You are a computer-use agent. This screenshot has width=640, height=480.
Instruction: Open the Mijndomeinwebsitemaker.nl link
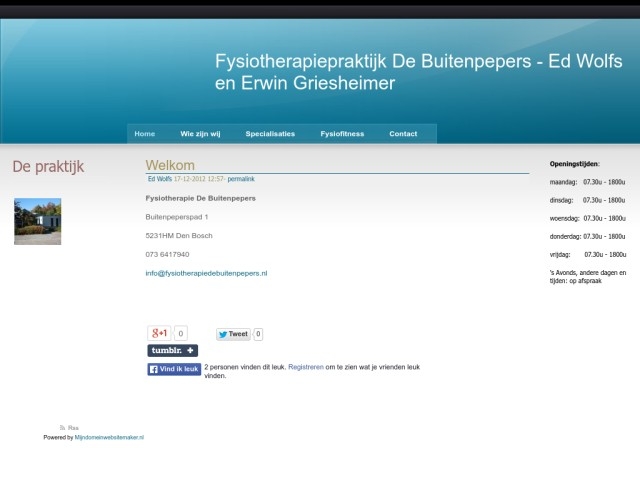click(x=109, y=438)
